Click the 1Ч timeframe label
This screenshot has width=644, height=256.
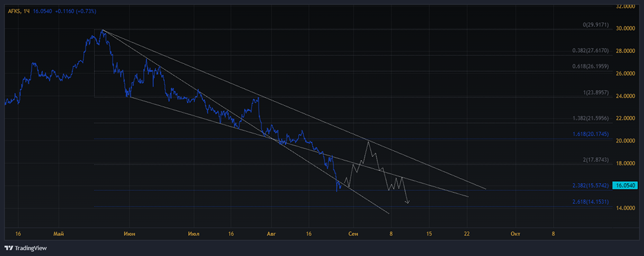[x=26, y=12]
